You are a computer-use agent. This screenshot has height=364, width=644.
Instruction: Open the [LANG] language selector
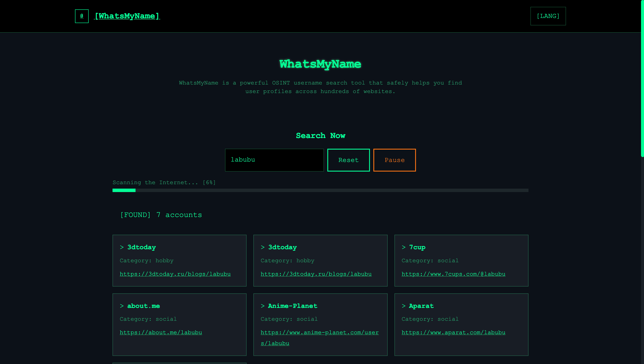[x=548, y=16]
